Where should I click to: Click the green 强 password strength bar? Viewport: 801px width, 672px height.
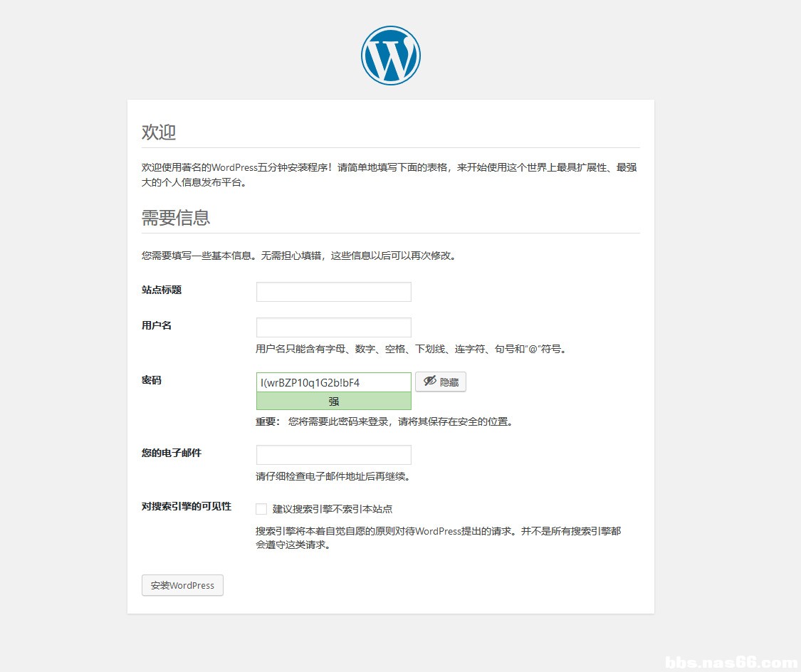click(333, 401)
